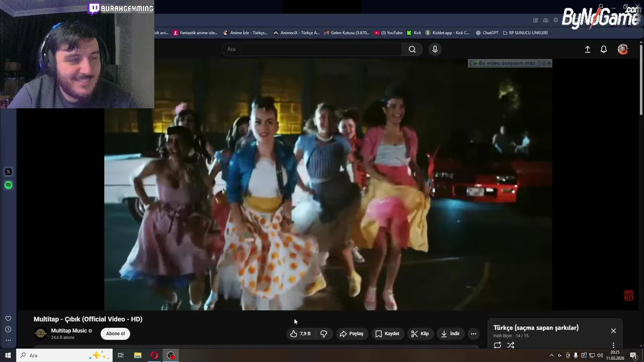Viewport: 644px width, 362px height.
Task: Click 'Bu video dosyasını indir' overlay
Action: (504, 63)
